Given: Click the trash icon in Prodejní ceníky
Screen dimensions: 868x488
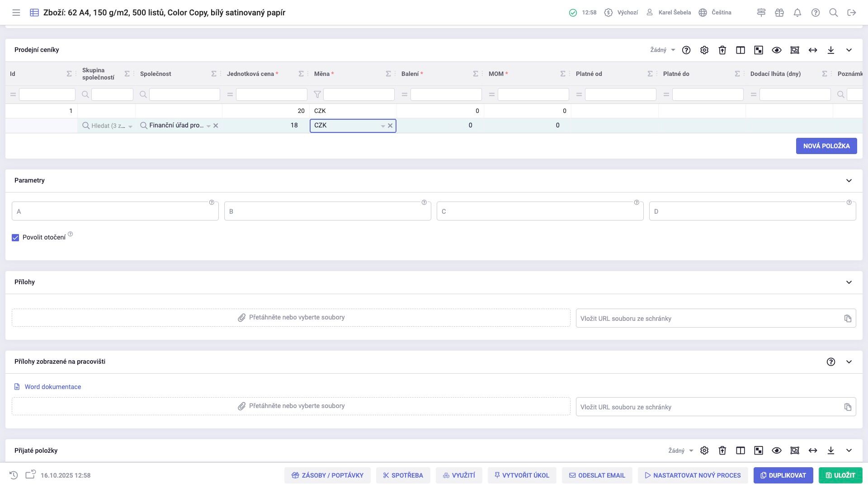Looking at the screenshot, I should click(x=722, y=50).
